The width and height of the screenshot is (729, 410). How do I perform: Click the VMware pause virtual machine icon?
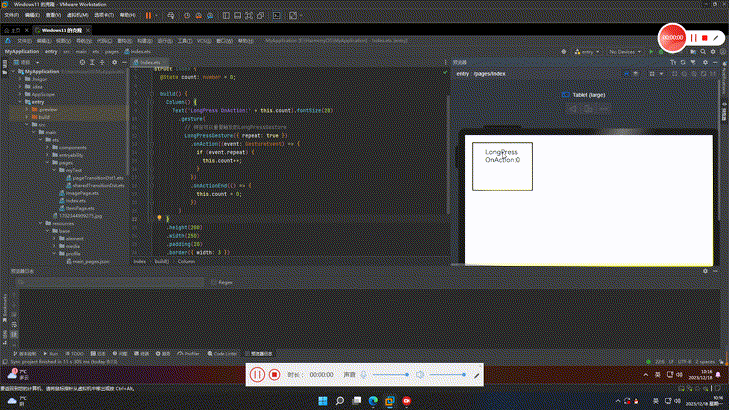[149, 16]
